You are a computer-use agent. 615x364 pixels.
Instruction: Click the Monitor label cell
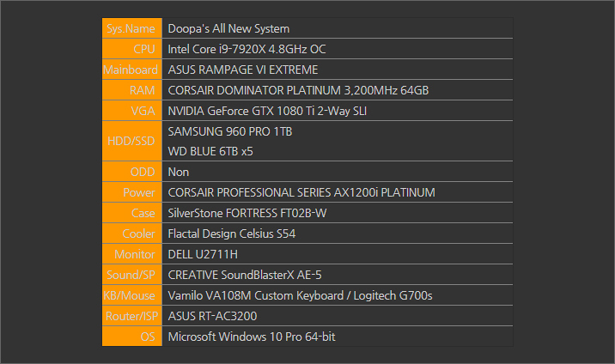(131, 254)
